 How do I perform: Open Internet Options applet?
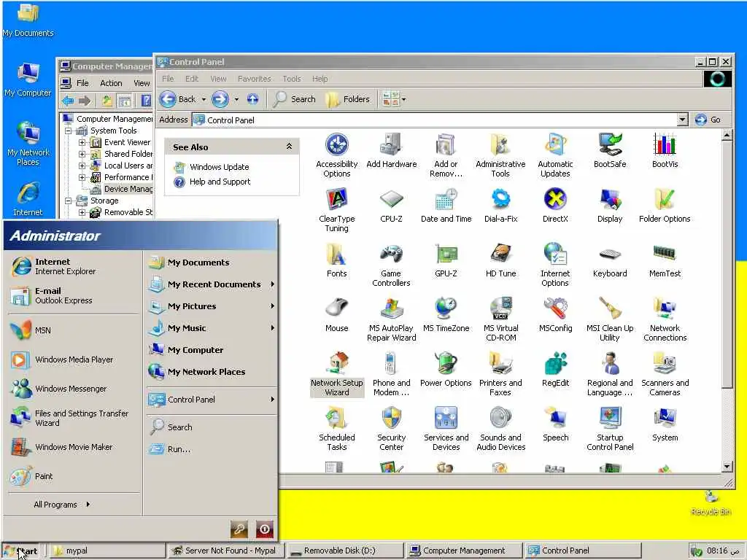[555, 265]
